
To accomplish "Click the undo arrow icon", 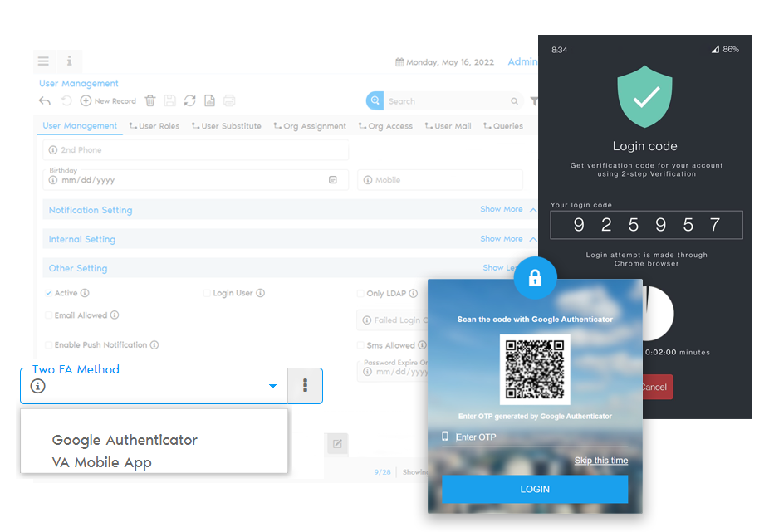I will [x=44, y=100].
